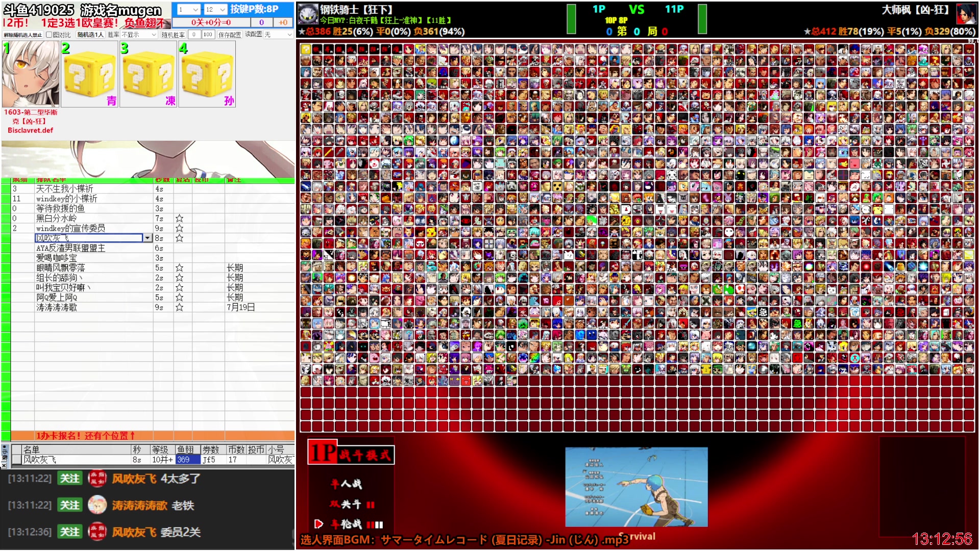The image size is (980, 551).
Task: Follow 涛涛涛涛歌 on the 老铁 message
Action: pyautogui.click(x=70, y=505)
